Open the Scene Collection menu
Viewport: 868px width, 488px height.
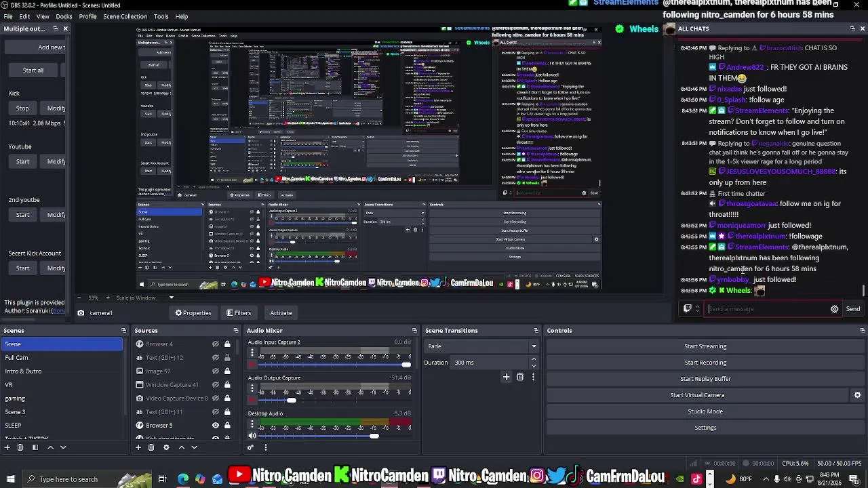point(125,16)
